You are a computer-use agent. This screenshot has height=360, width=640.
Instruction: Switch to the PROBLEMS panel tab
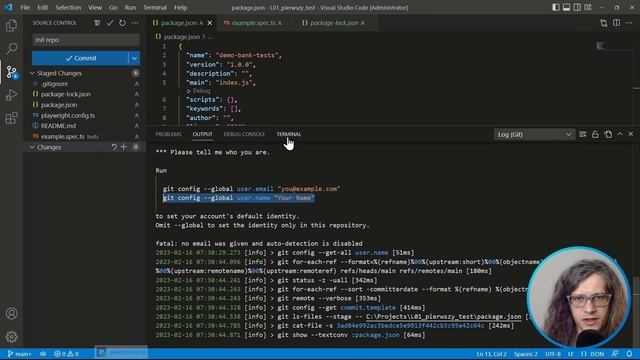tap(168, 134)
